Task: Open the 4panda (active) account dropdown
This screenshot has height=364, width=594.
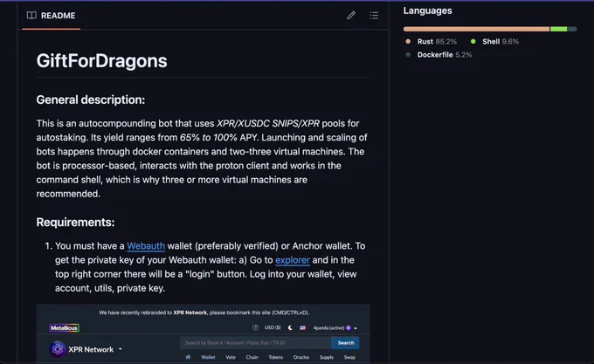Action: [335, 328]
